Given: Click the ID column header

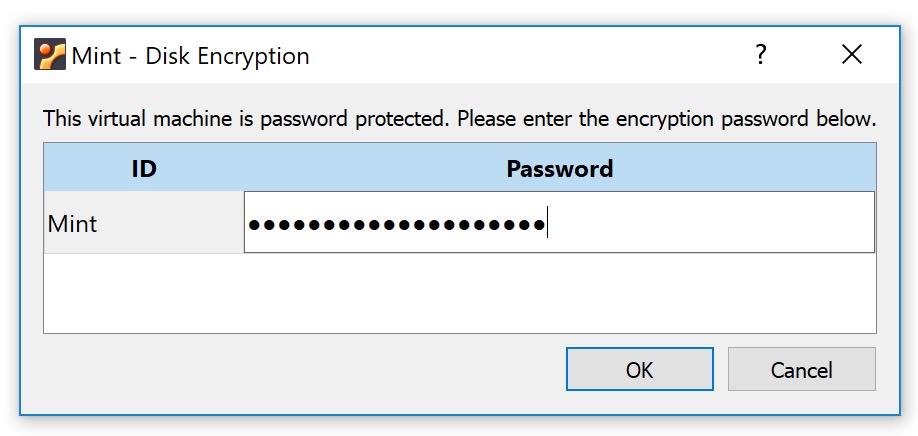Looking at the screenshot, I should click(144, 168).
